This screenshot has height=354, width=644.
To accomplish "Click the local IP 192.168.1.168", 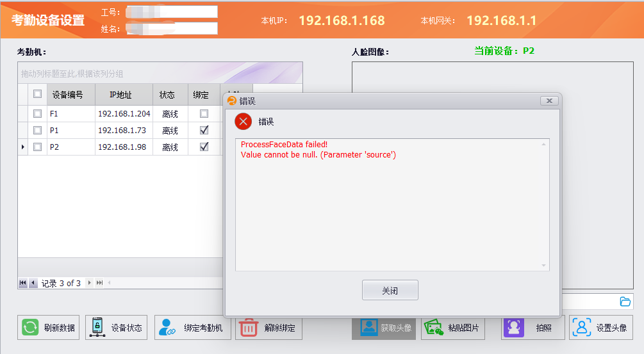I will (x=342, y=20).
